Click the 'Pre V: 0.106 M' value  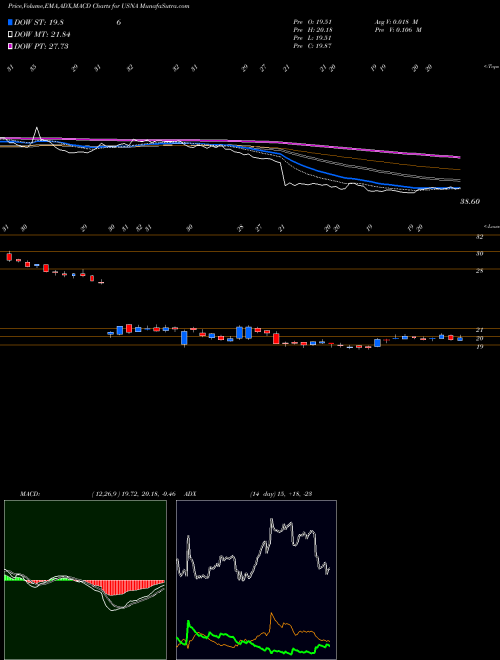398,30
